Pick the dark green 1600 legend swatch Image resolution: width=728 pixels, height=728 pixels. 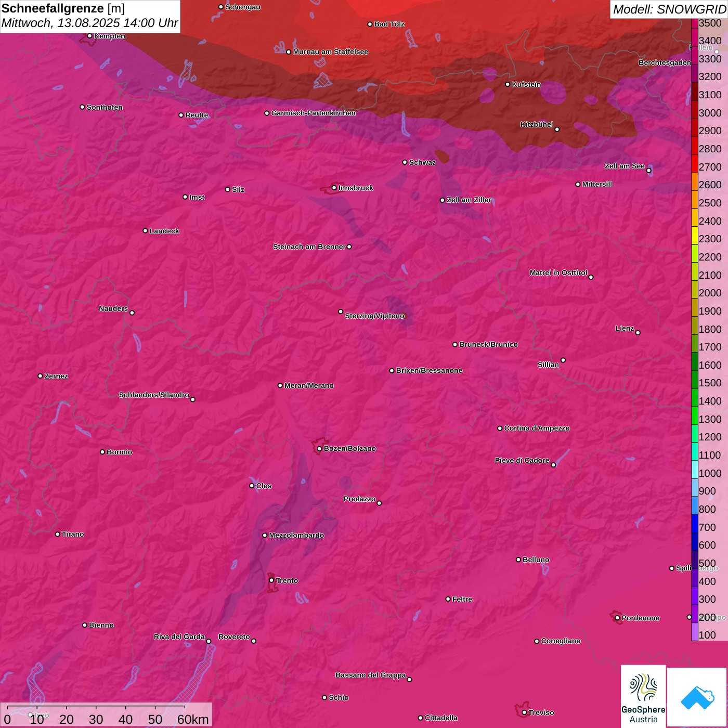695,361
